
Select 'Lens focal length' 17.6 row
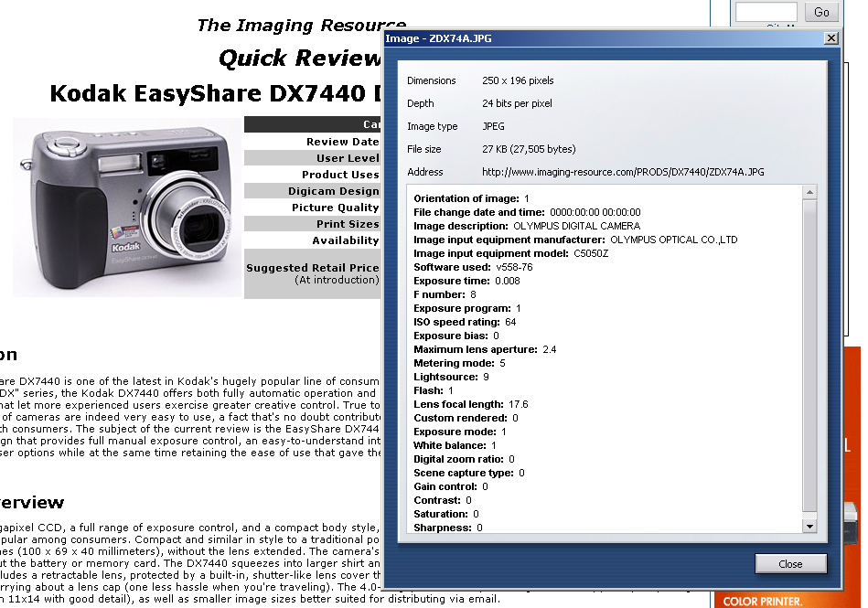471,404
